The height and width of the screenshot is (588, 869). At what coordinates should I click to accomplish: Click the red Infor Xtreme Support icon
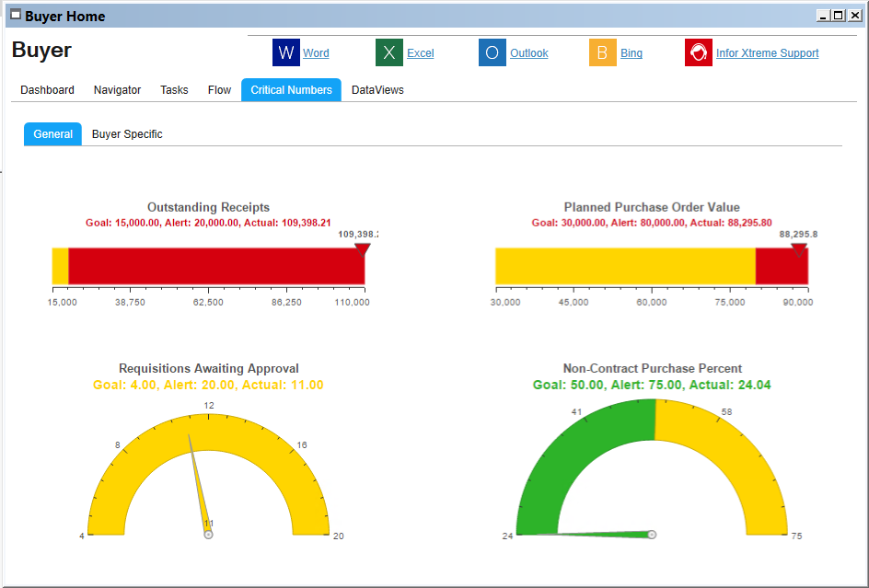(699, 53)
